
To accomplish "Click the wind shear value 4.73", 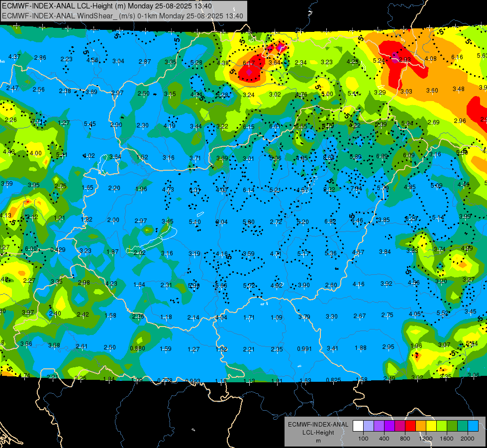I will coord(168,189).
